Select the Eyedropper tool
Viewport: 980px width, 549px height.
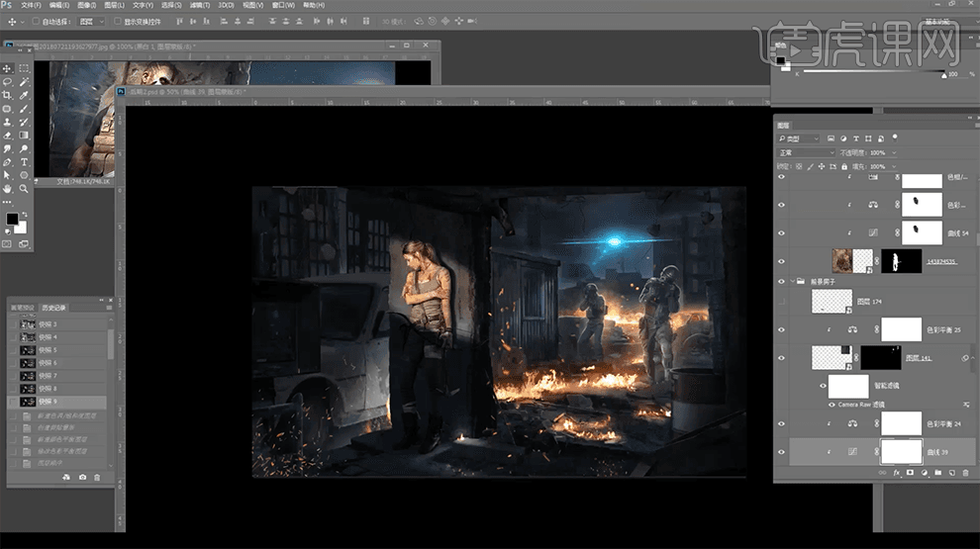pos(24,95)
